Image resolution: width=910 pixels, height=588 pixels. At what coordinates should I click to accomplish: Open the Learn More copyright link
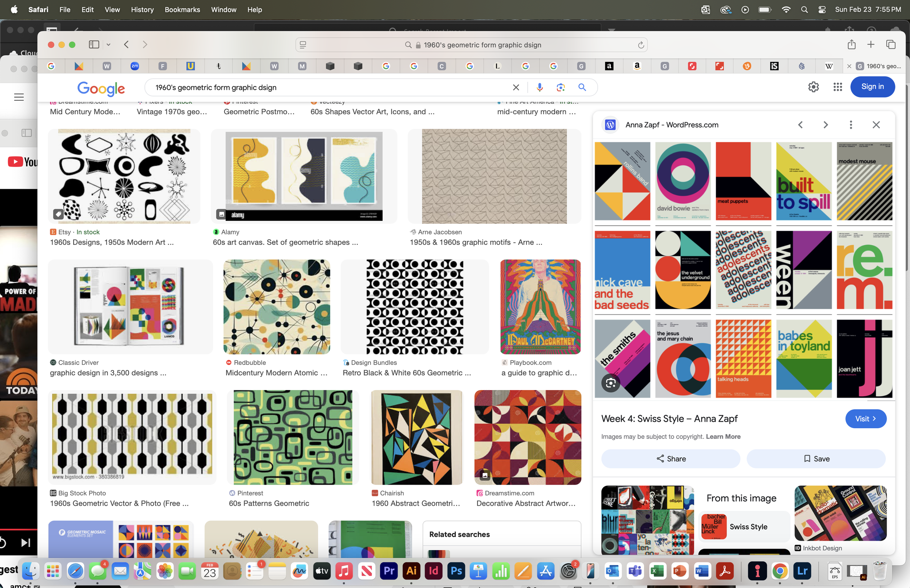pyautogui.click(x=723, y=436)
